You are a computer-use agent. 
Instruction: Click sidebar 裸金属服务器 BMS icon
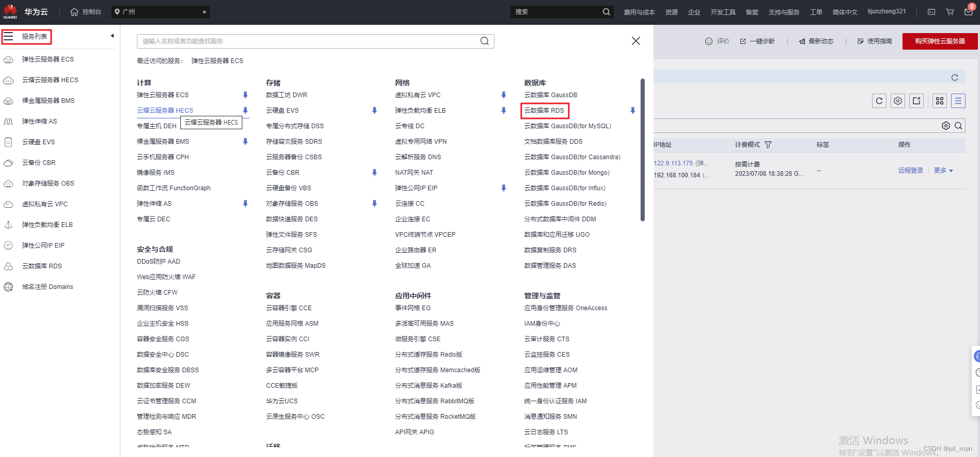tap(8, 101)
